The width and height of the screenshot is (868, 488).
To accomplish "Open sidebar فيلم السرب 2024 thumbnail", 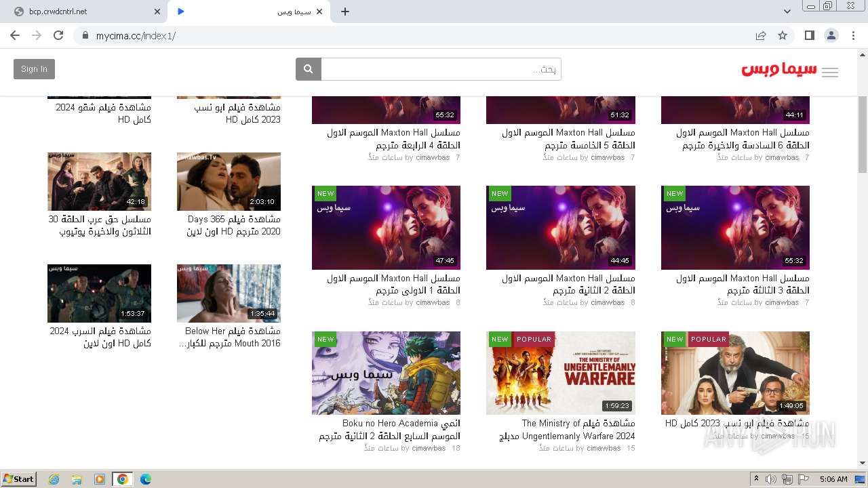I will point(99,293).
